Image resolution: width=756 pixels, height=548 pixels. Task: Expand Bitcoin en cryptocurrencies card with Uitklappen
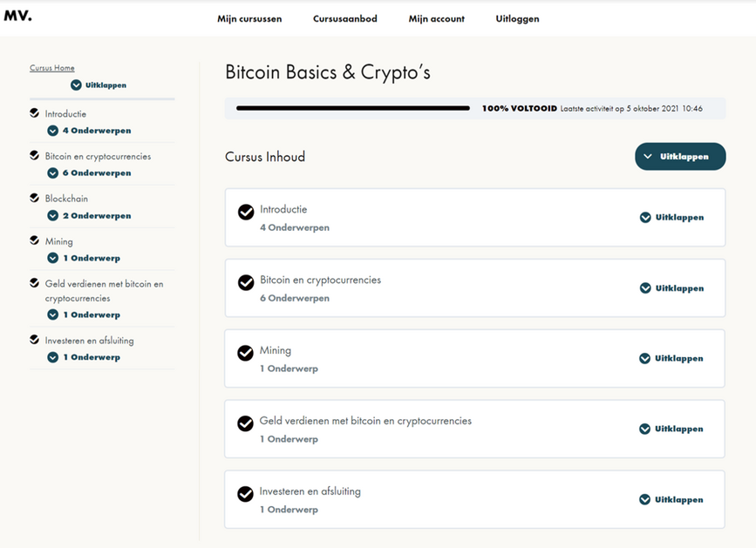click(671, 288)
